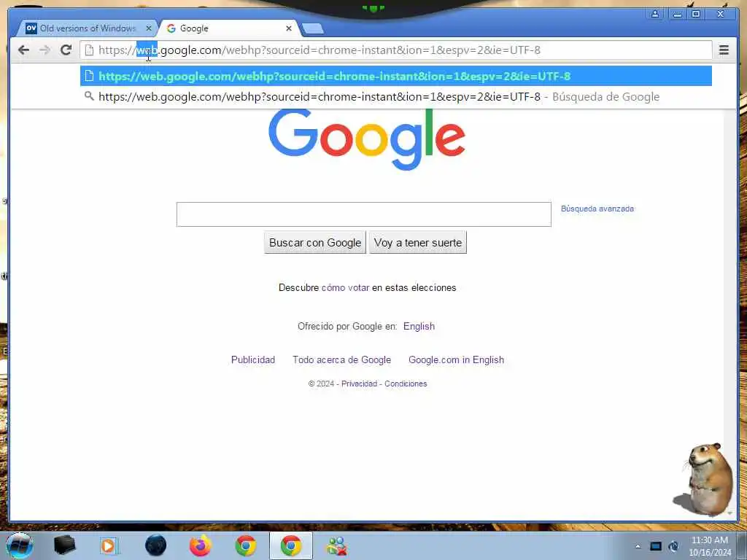Click the tray power icon
Viewport: 747px width, 560px height.
(x=673, y=546)
